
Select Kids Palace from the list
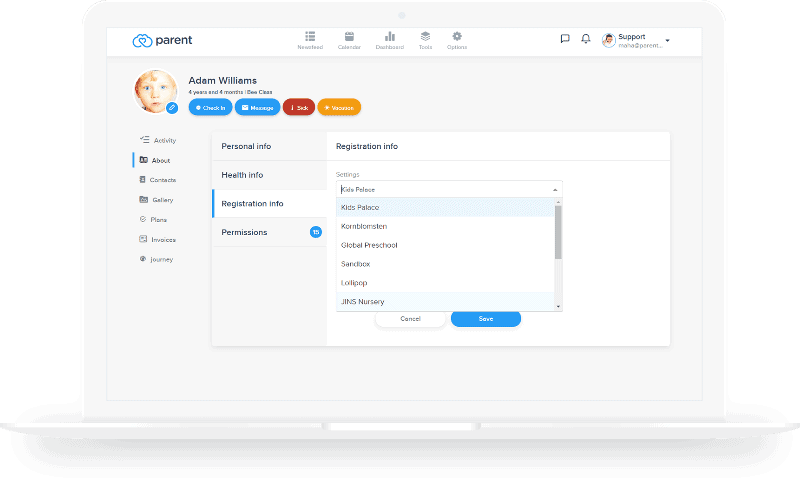[445, 208]
